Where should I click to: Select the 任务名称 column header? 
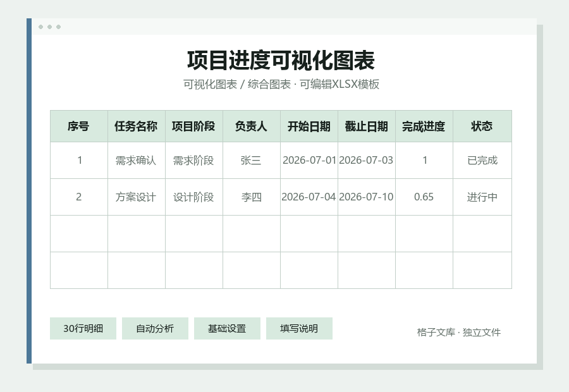pos(137,126)
